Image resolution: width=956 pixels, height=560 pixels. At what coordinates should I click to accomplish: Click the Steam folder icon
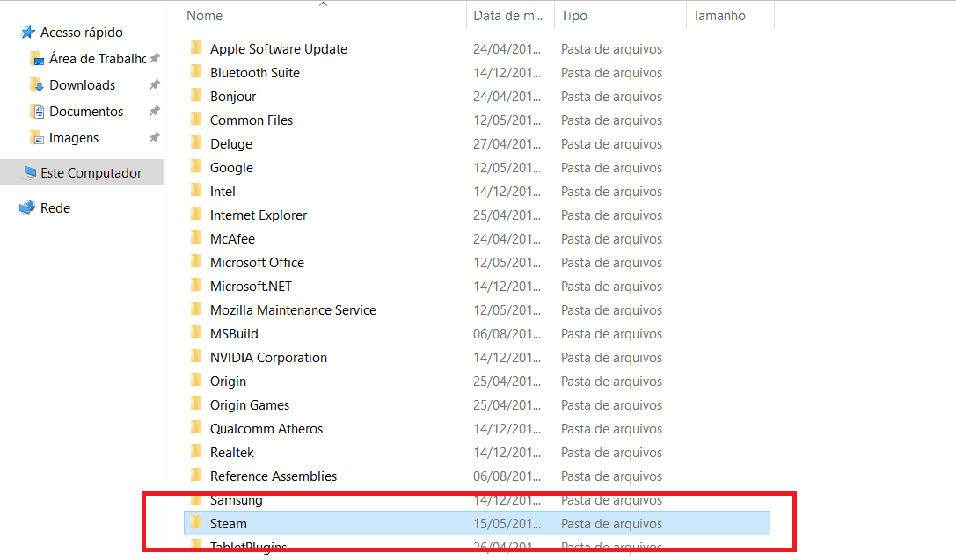click(196, 523)
